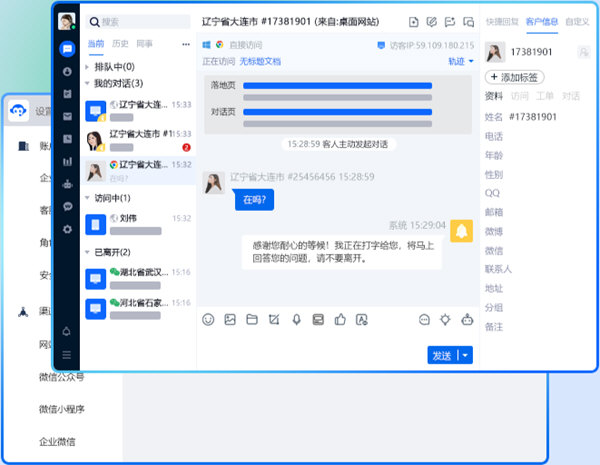This screenshot has width=600, height=465.
Task: Open the three-dot more options menu
Action: tap(186, 44)
